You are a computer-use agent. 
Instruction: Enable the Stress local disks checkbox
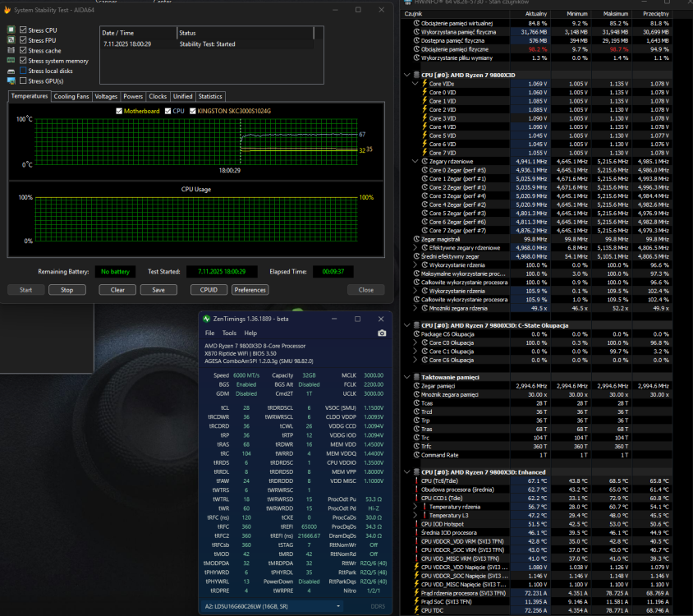click(x=24, y=71)
